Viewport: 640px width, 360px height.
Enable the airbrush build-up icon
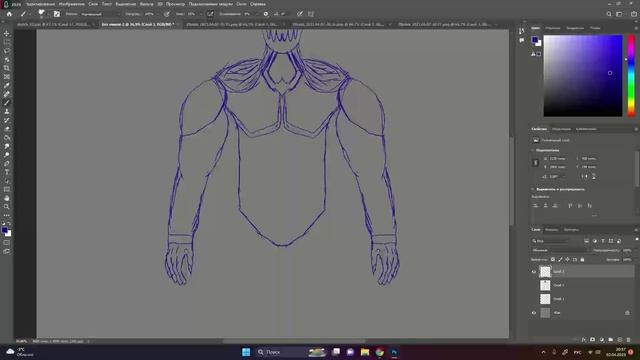(210, 14)
